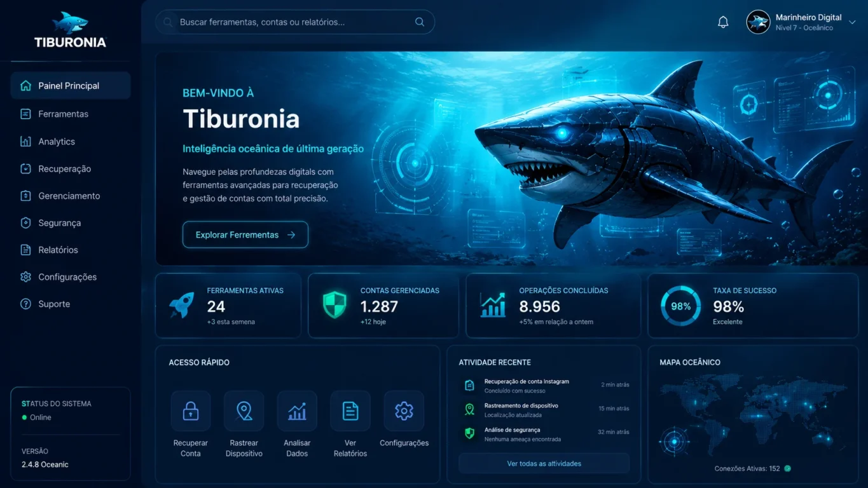
Task: Click the Segurança shield icon in sidebar
Action: [x=25, y=223]
